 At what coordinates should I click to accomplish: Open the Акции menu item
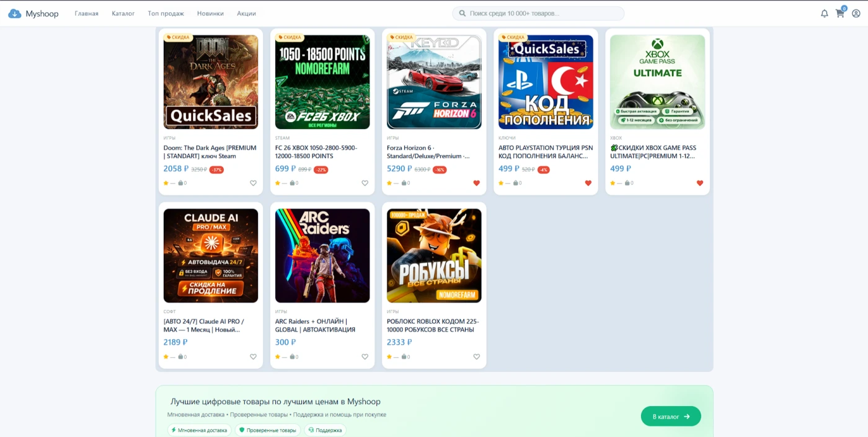tap(246, 14)
